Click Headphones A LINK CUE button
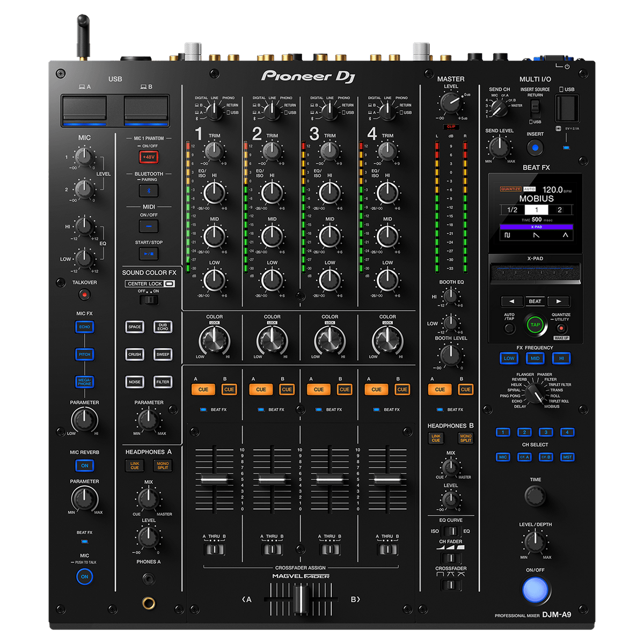This screenshot has width=644, height=644. point(135,466)
